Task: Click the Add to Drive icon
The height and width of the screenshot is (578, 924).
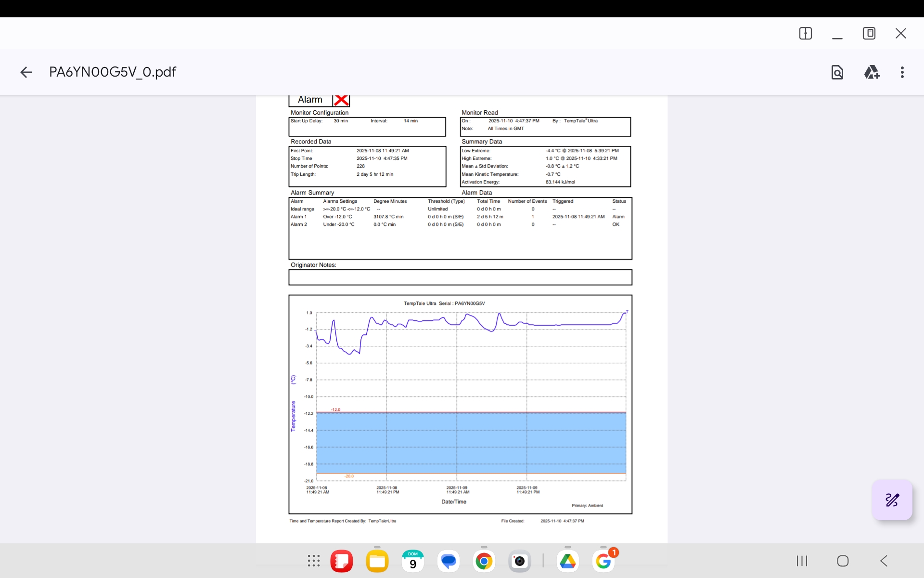Action: pyautogui.click(x=871, y=72)
